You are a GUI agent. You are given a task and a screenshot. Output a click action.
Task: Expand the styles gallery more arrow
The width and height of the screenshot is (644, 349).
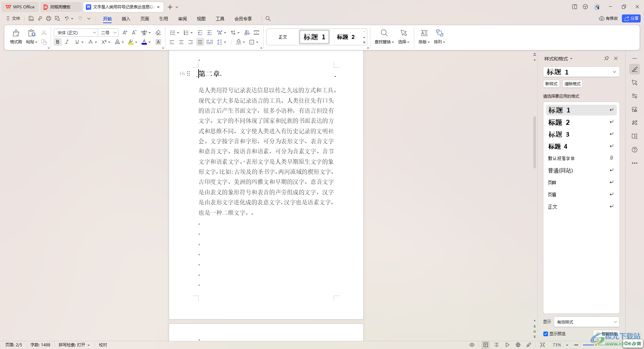click(364, 42)
